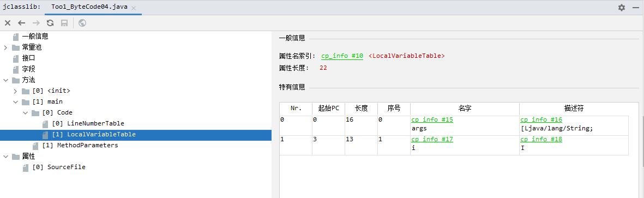Viewport: 644px width, 198px height.
Task: Click the close (X) toolbar icon
Action: point(8,23)
